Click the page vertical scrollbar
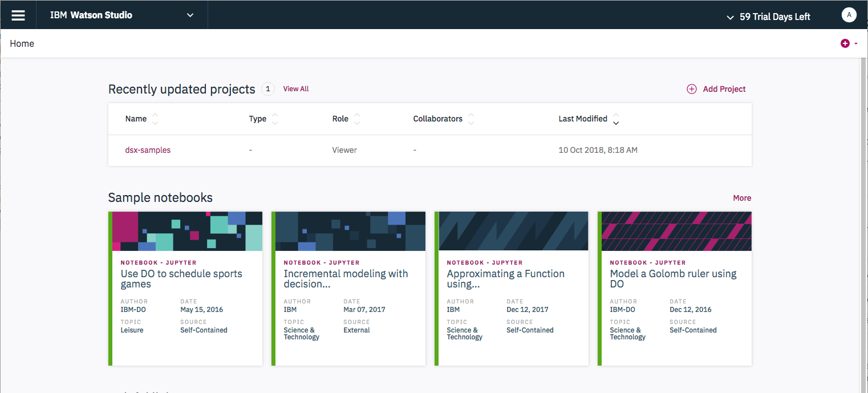This screenshot has width=868, height=393. pyautogui.click(x=863, y=225)
